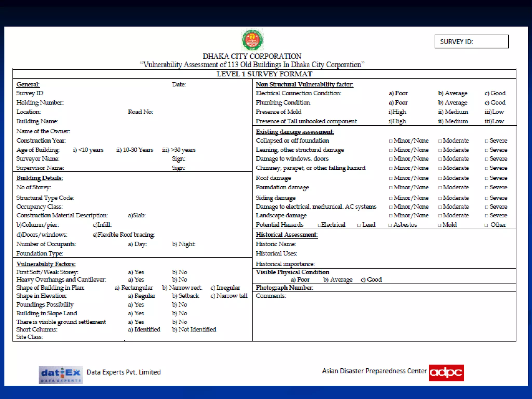Click the Dhaka City Corporation emblem logo
Viewport: 532px width, 399px height.
[252, 40]
